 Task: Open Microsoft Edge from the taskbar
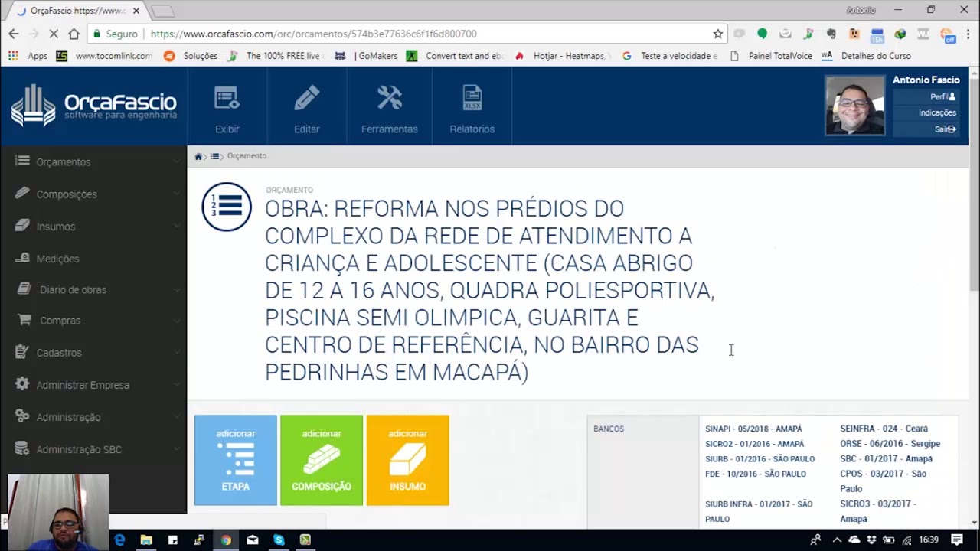click(x=119, y=540)
